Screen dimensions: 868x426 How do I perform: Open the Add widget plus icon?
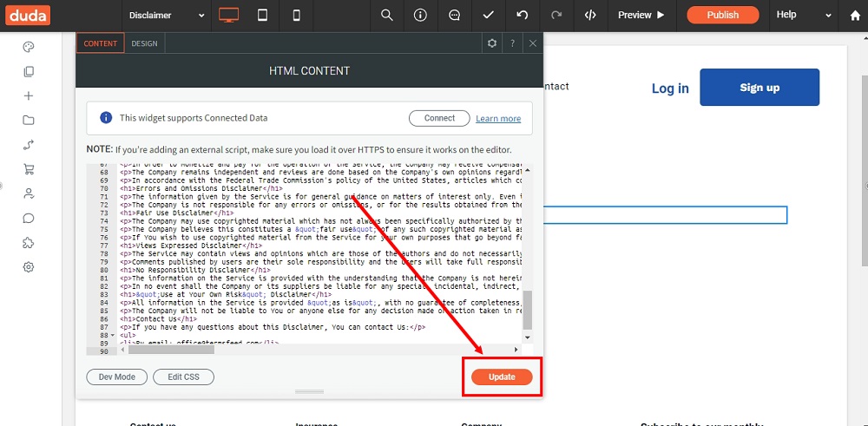[29, 95]
